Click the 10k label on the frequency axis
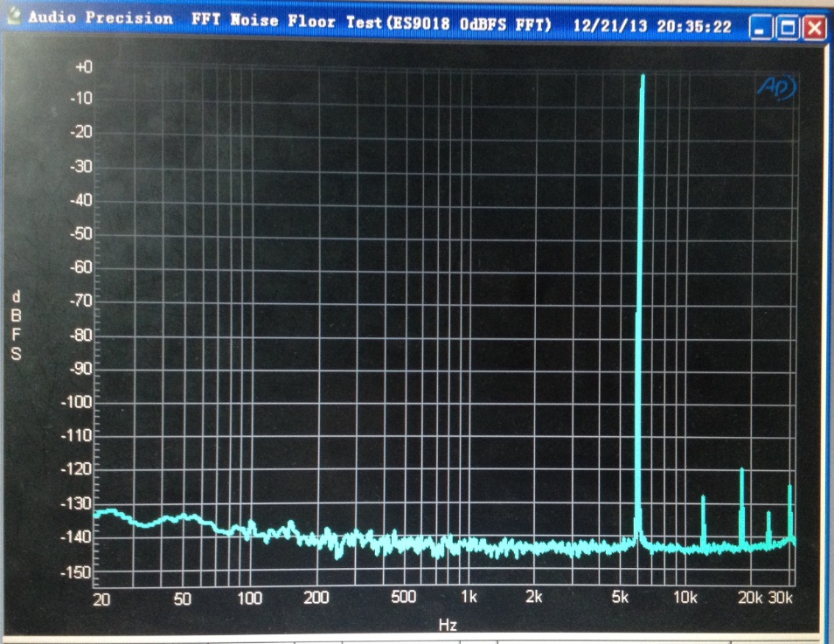Image resolution: width=834 pixels, height=644 pixels. coord(685,597)
